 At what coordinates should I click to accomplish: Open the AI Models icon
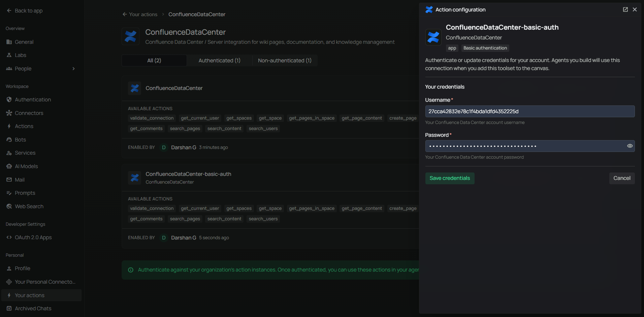[x=9, y=166]
